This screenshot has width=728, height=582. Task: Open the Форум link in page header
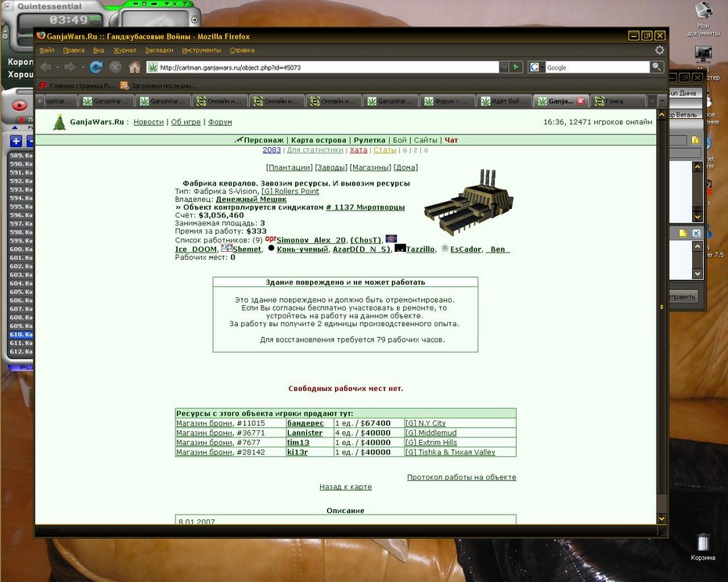[x=220, y=122]
